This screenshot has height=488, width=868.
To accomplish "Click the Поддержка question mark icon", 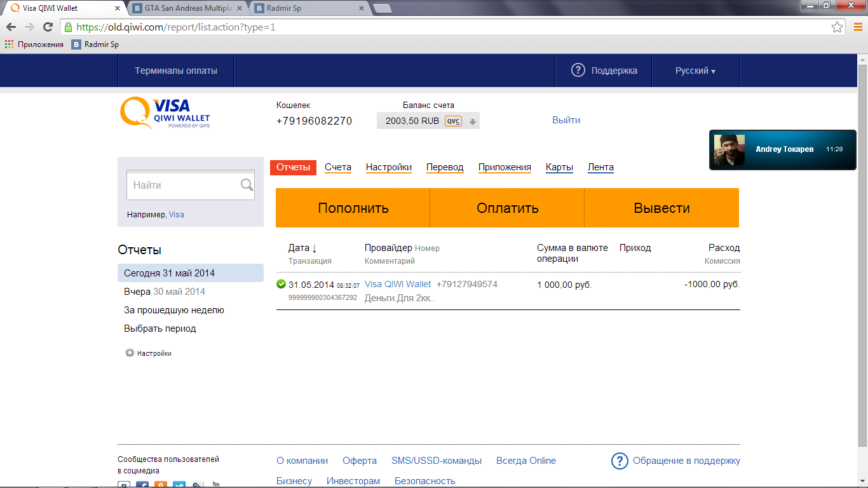I will point(578,71).
